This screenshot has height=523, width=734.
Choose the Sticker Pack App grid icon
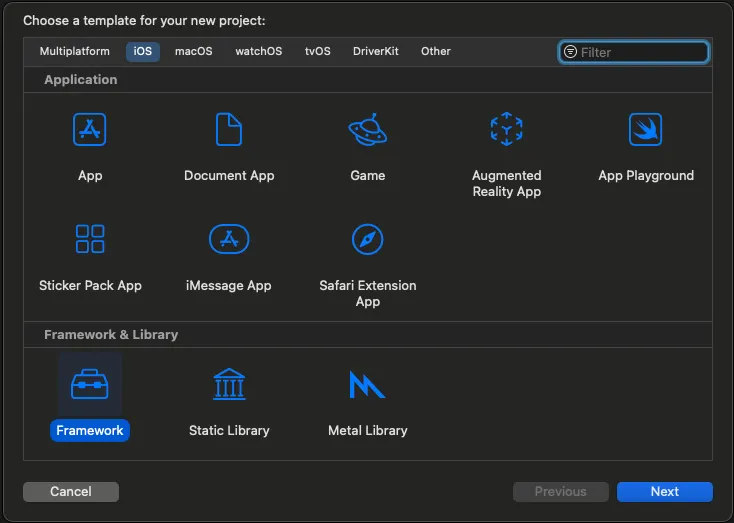[x=90, y=239]
